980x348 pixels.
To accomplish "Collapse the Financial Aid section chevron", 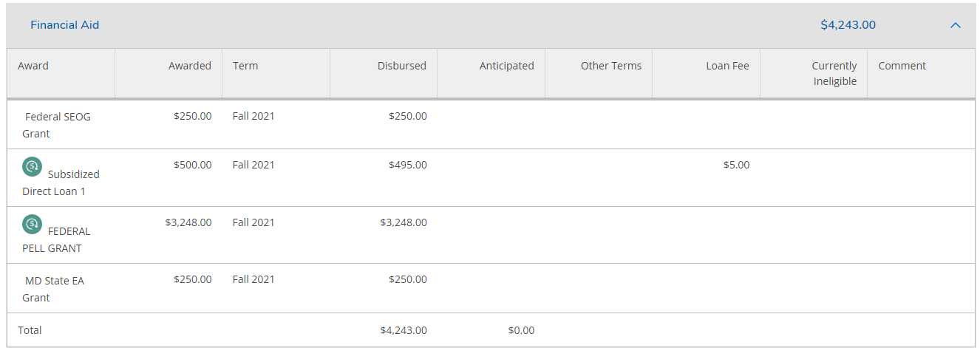I will point(955,25).
